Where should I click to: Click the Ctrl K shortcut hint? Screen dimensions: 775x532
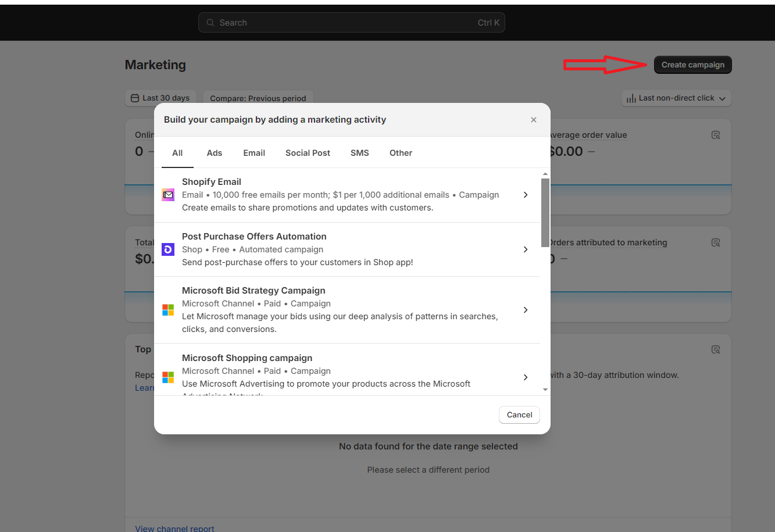pyautogui.click(x=488, y=23)
